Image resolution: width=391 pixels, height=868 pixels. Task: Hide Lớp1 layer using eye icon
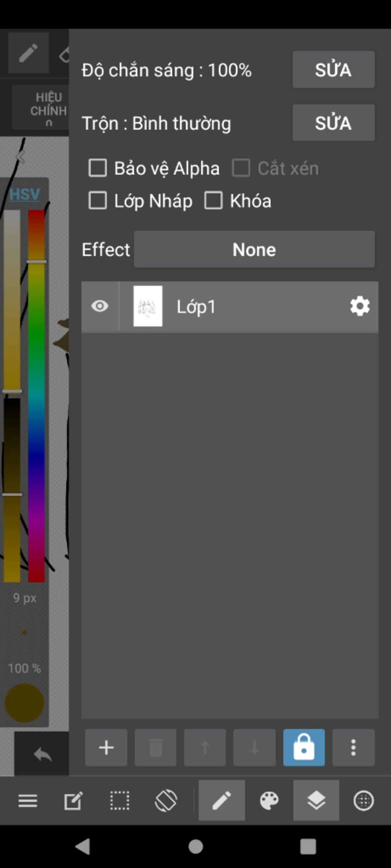point(100,306)
